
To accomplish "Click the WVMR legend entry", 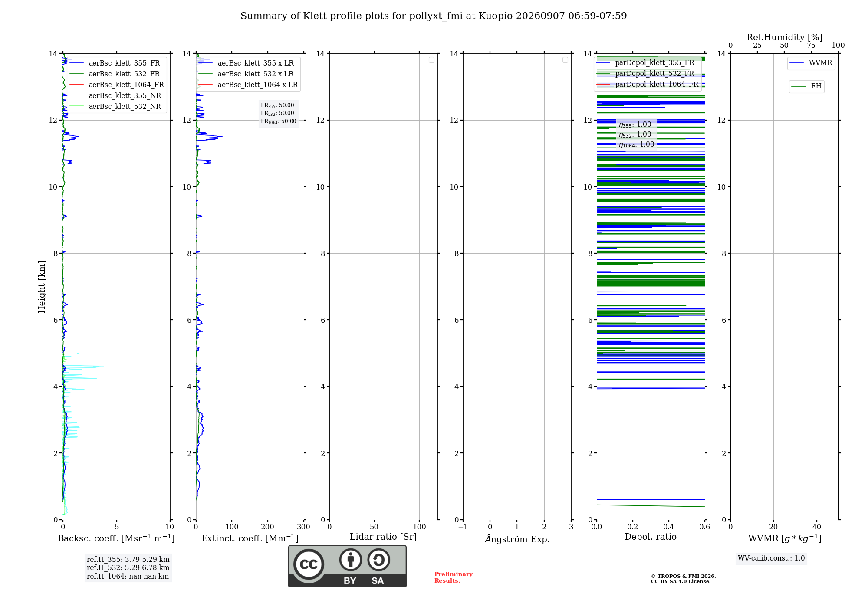I will [x=811, y=63].
